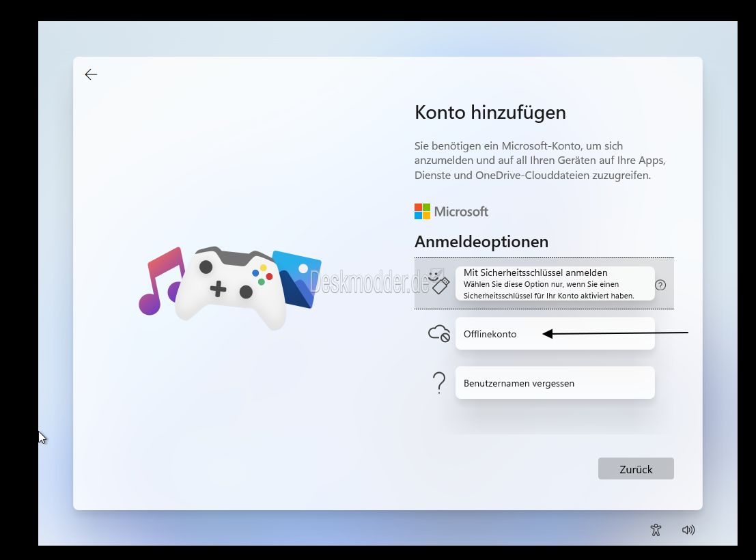Click the question mark icon beside Benutzernamen vergessen

pos(438,383)
